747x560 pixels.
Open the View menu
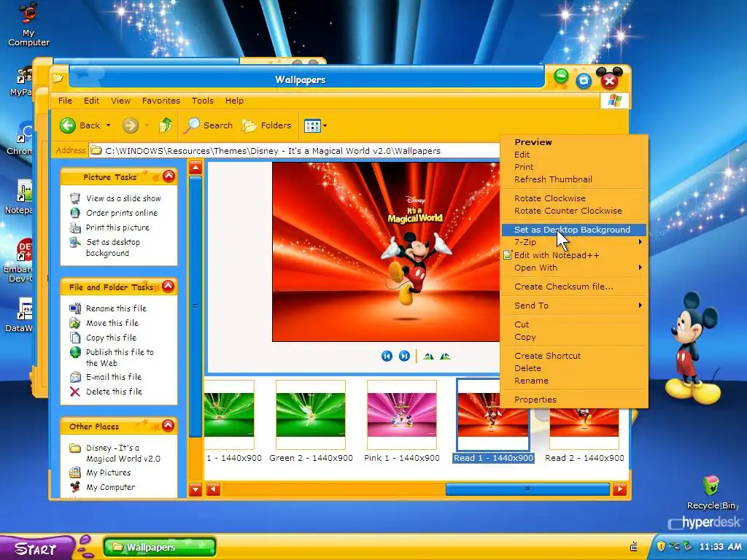[120, 101]
